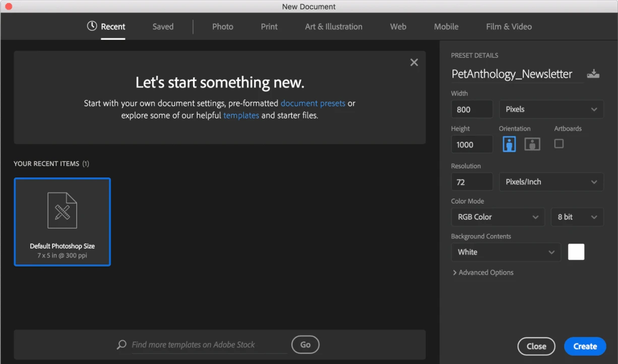Follow the 'document presets' link
This screenshot has width=618, height=364.
313,103
